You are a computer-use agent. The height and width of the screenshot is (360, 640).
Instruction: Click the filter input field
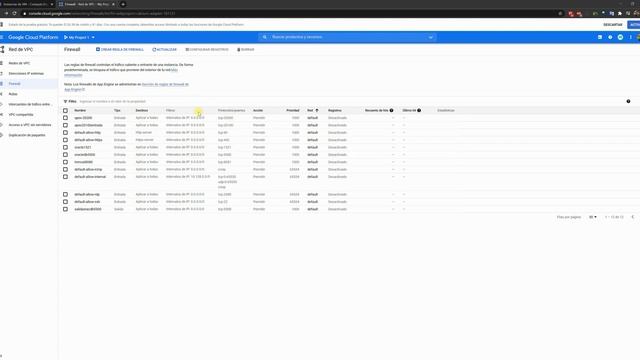click(x=112, y=101)
